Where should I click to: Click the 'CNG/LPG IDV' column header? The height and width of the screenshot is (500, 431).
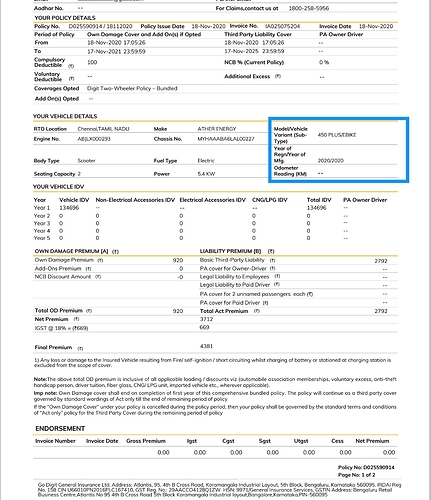pos(270,200)
